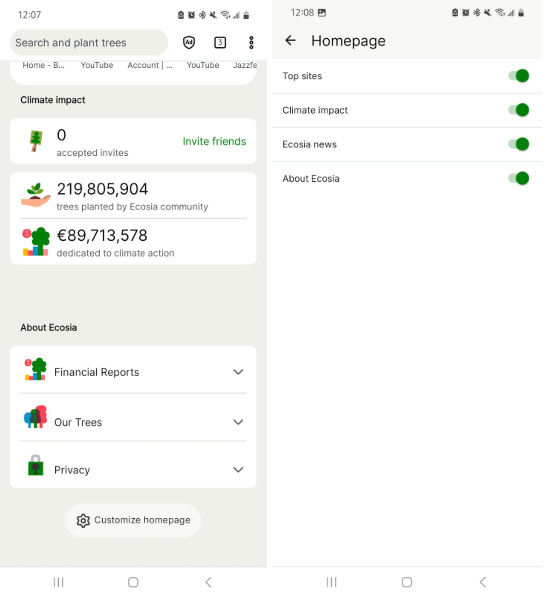
Task: Open the Account | ... top site
Action: pyautogui.click(x=150, y=65)
